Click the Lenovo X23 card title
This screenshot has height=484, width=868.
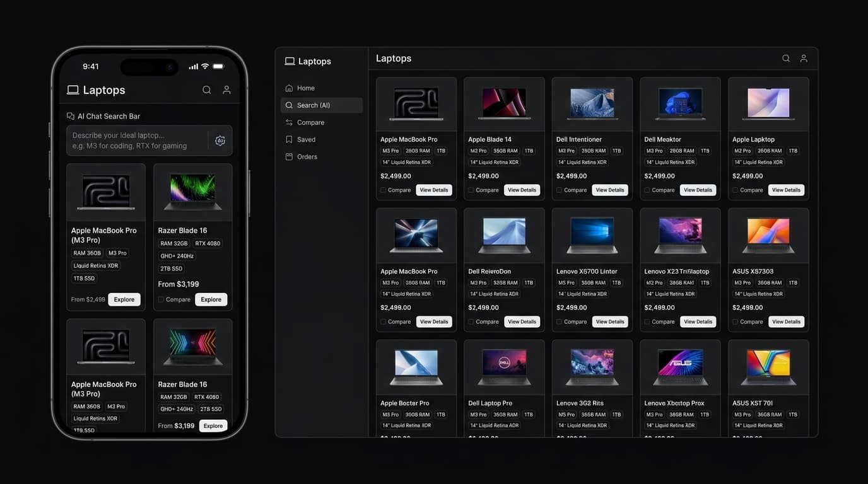tap(677, 271)
